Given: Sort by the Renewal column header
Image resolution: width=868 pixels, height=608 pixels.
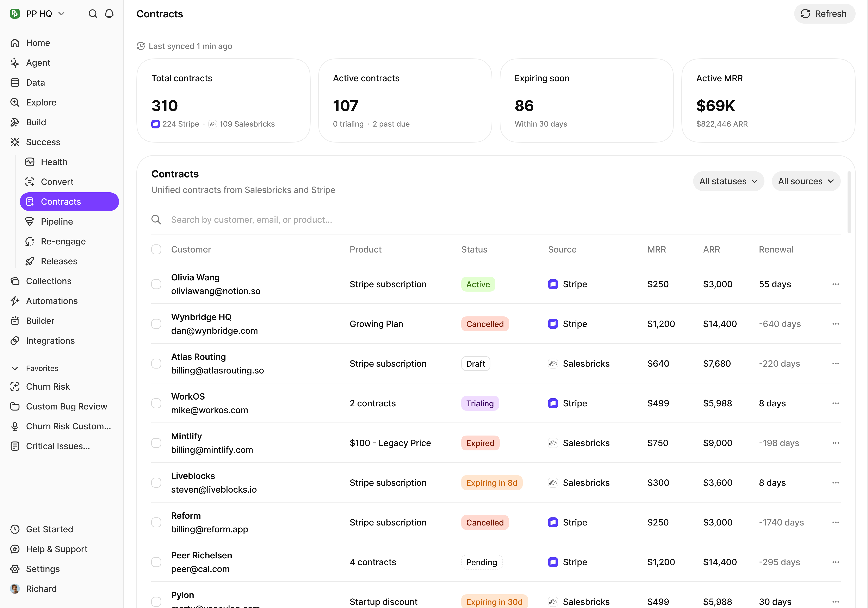Looking at the screenshot, I should 776,250.
